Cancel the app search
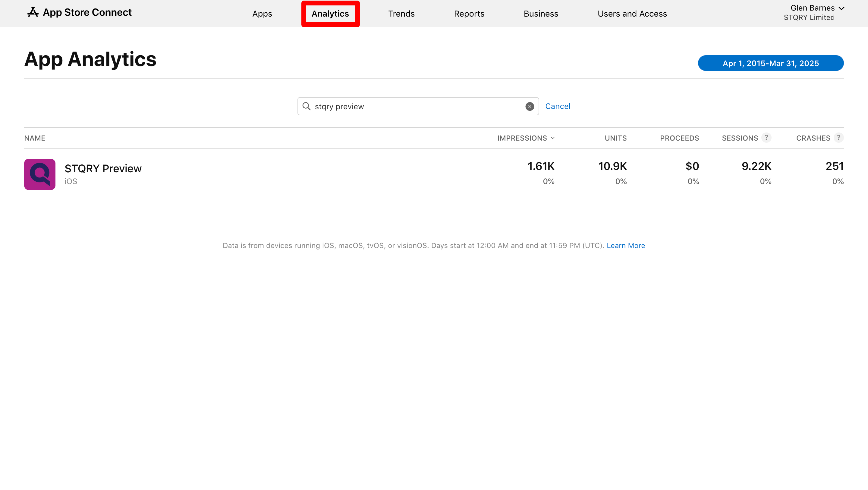 [x=557, y=106]
